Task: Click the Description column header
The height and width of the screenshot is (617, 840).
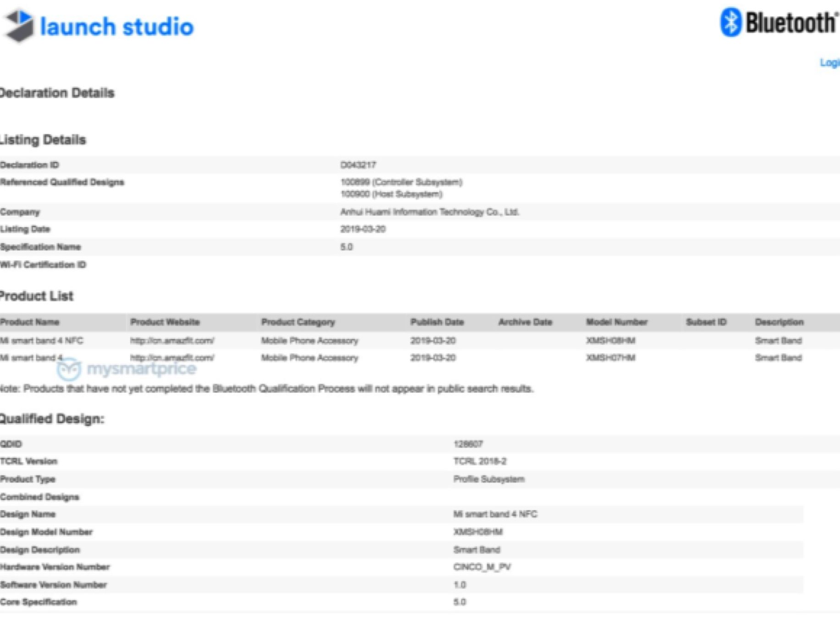Action: pos(779,322)
